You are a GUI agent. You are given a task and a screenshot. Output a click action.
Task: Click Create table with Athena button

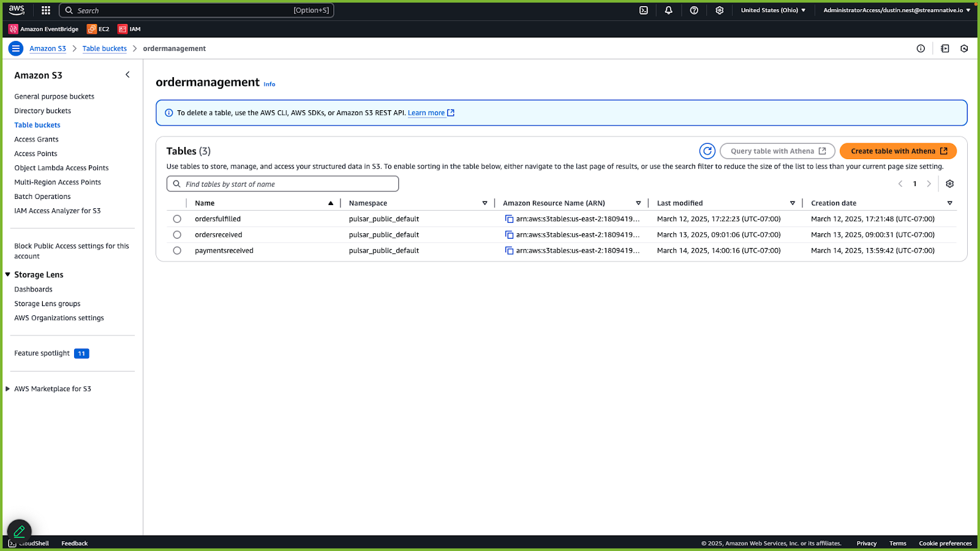[898, 151]
